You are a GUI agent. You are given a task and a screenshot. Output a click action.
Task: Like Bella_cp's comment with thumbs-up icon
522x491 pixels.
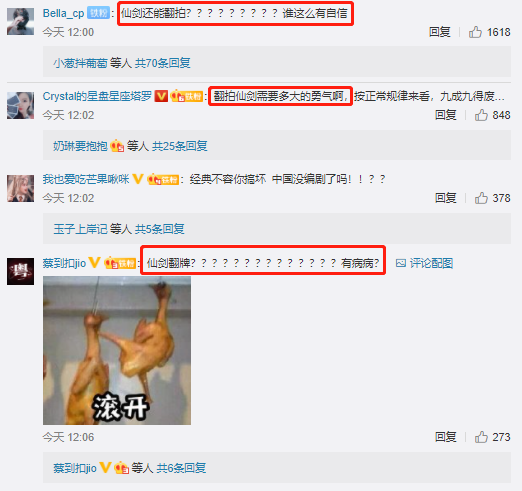pos(475,32)
